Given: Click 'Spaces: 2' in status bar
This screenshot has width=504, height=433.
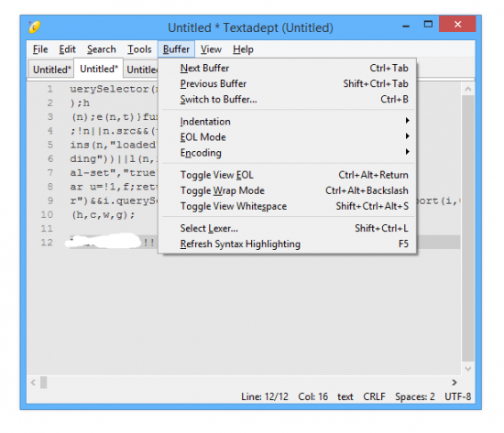Looking at the screenshot, I should pos(414,397).
